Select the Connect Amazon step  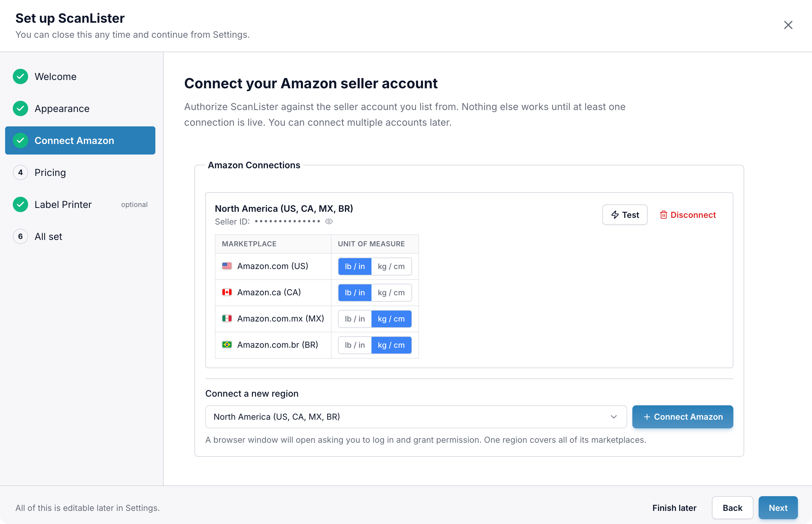80,140
